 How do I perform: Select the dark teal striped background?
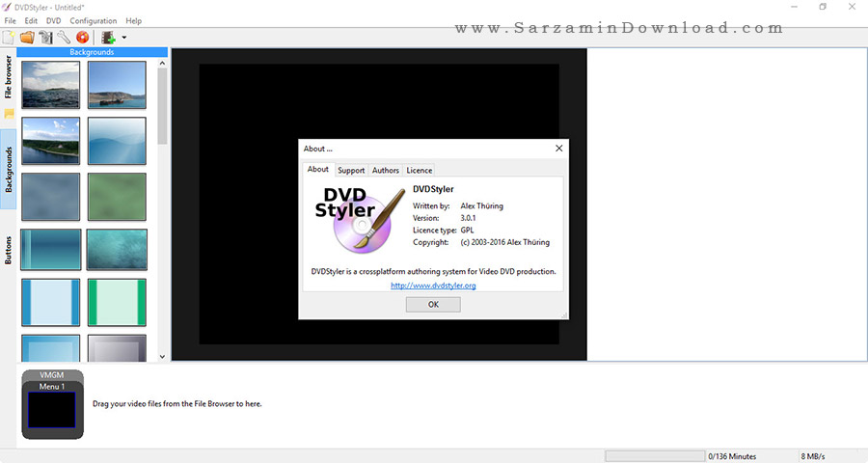point(50,249)
